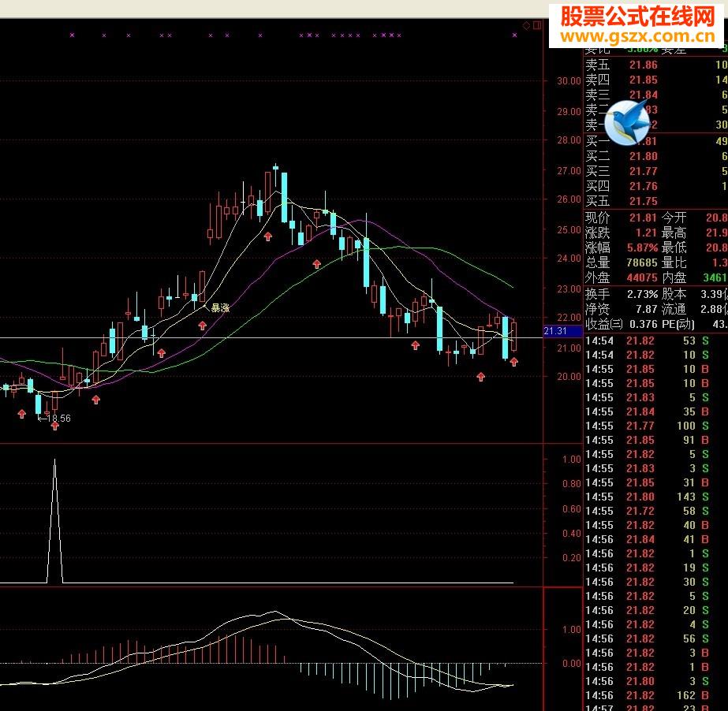The image size is (728, 711).
Task: Click the 涨幅 5.87% percent change
Action: click(x=643, y=248)
